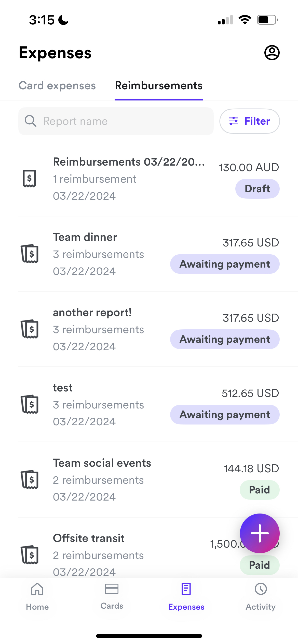Click the test report's Awaiting payment badge
Image resolution: width=298 pixels, height=644 pixels.
[x=225, y=415]
